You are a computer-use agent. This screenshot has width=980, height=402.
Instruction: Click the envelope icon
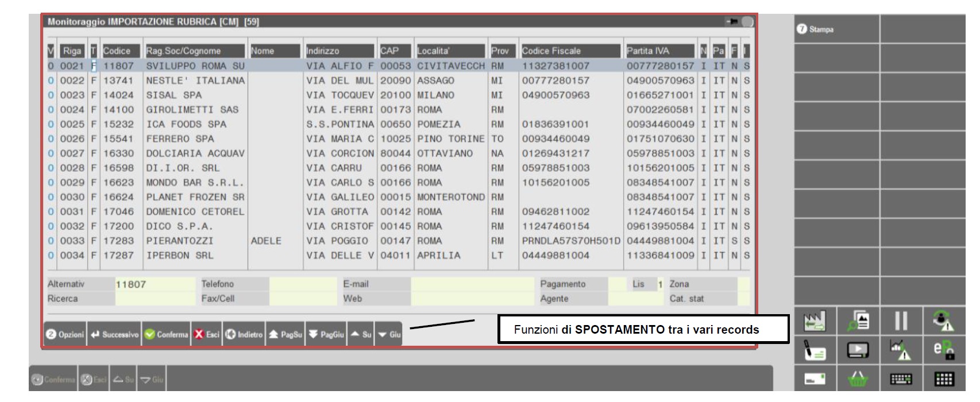point(815,378)
